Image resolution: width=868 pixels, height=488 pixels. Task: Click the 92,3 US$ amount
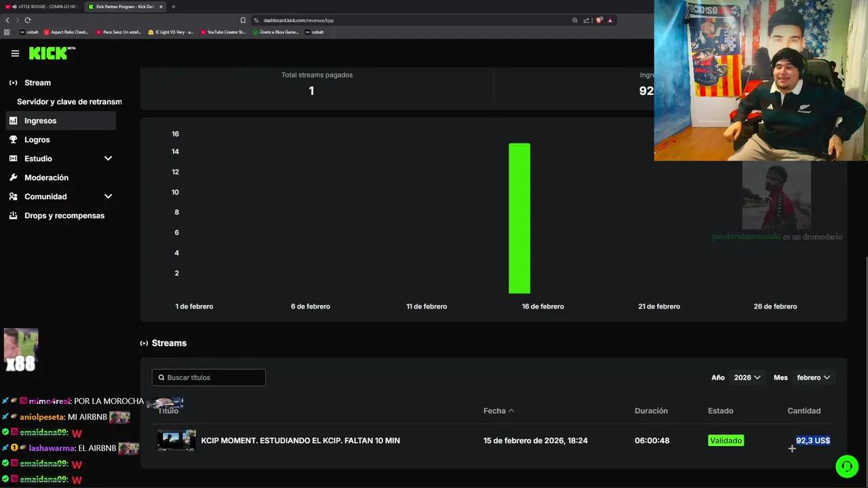pos(813,441)
